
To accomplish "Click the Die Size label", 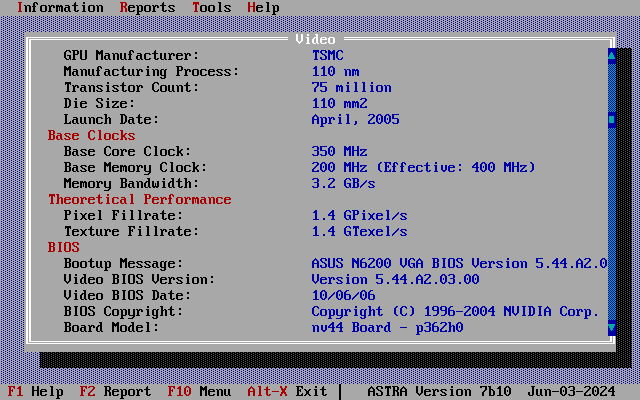I will 99,103.
